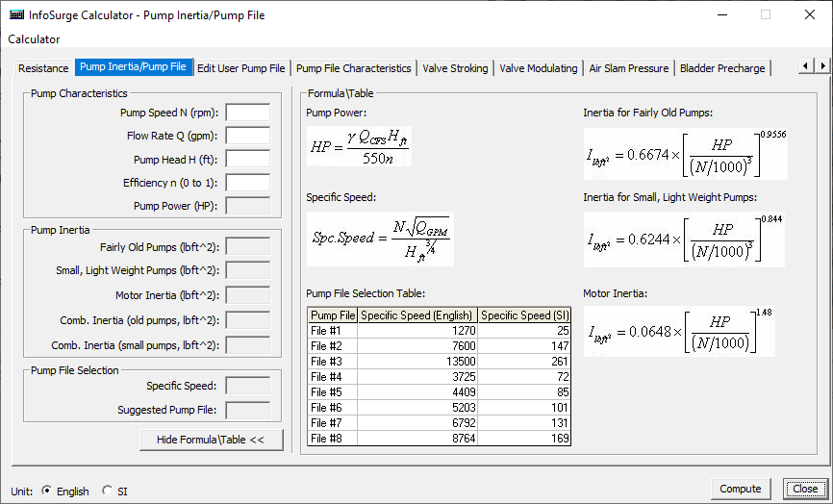Select the SI unit radio button

pyautogui.click(x=108, y=491)
